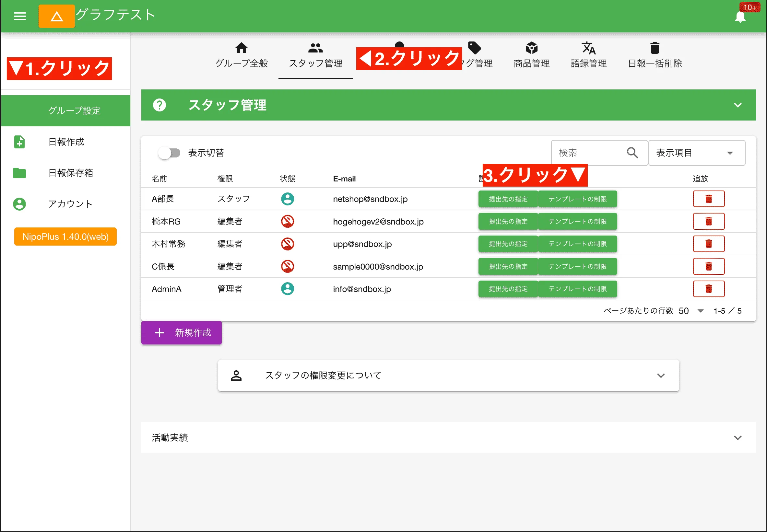The height and width of the screenshot is (532, 767).
Task: Toggle the 表示切替 switch
Action: click(x=170, y=153)
